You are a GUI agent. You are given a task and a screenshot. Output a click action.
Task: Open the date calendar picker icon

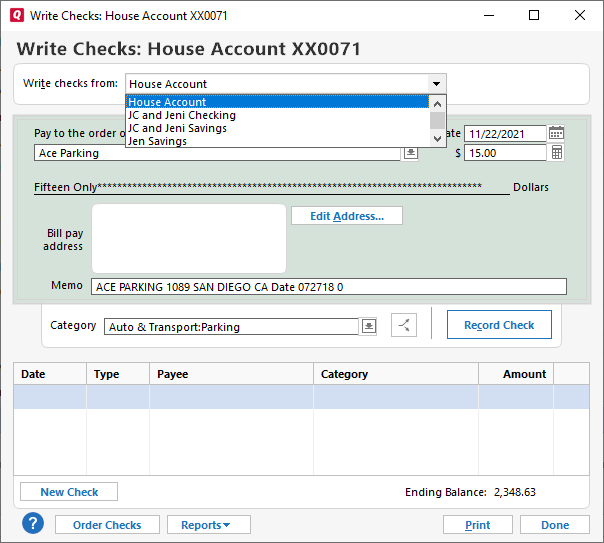coord(557,133)
